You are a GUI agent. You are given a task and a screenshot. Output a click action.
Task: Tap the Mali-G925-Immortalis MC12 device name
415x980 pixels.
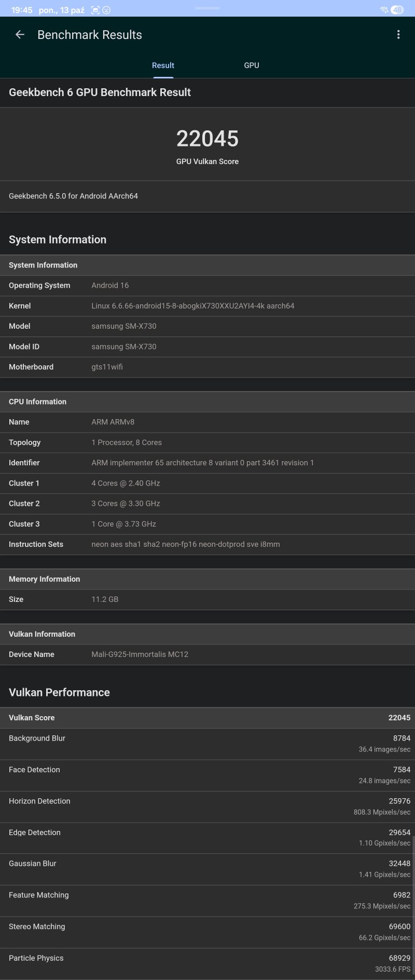point(140,654)
